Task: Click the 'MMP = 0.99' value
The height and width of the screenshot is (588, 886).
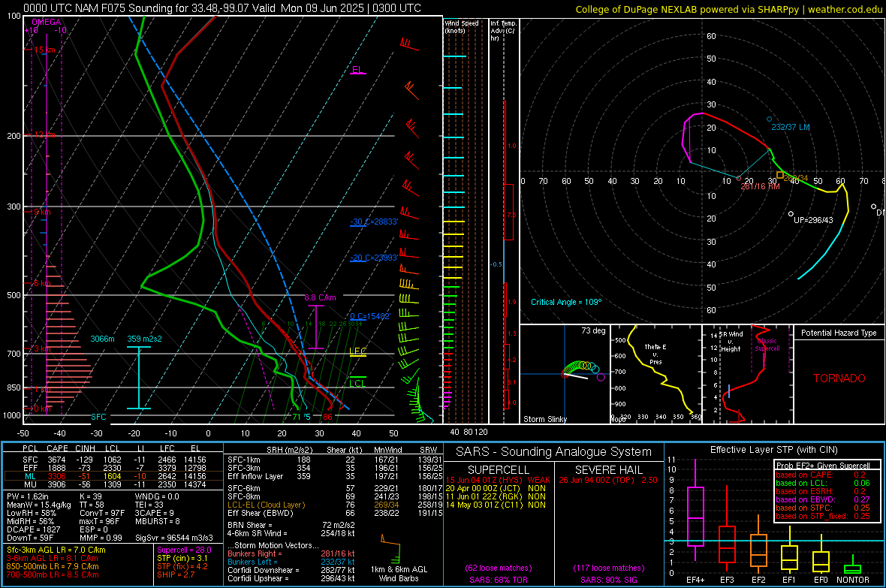Action: (x=101, y=538)
